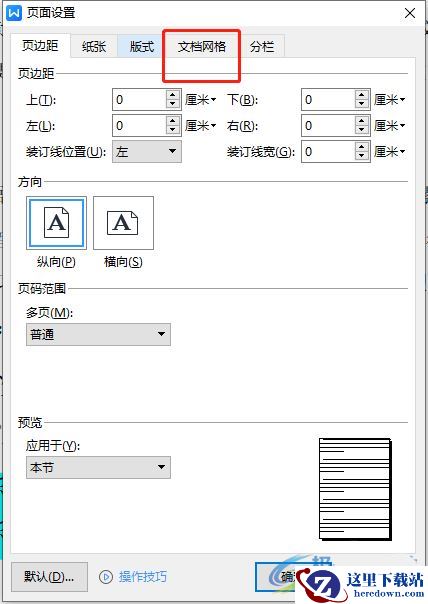This screenshot has width=428, height=604.
Task: Click the right margin input field
Action: click(x=328, y=126)
